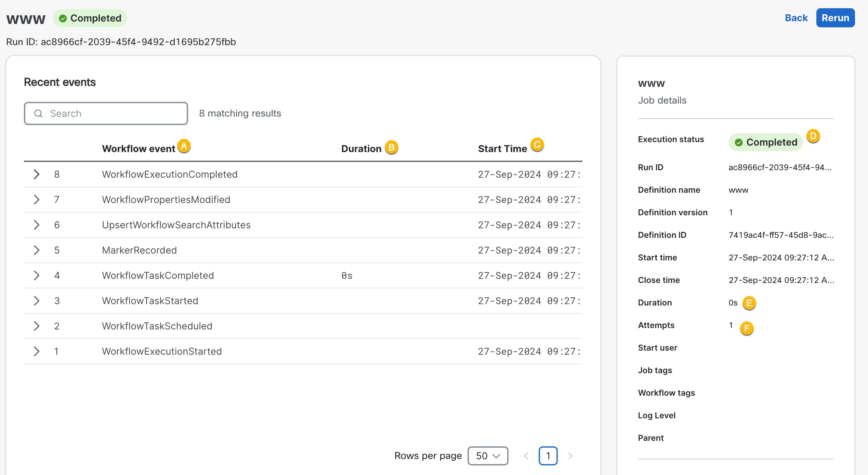Click the checkmark in the Completed badge beside www
The height and width of the screenshot is (475, 868).
pos(64,18)
